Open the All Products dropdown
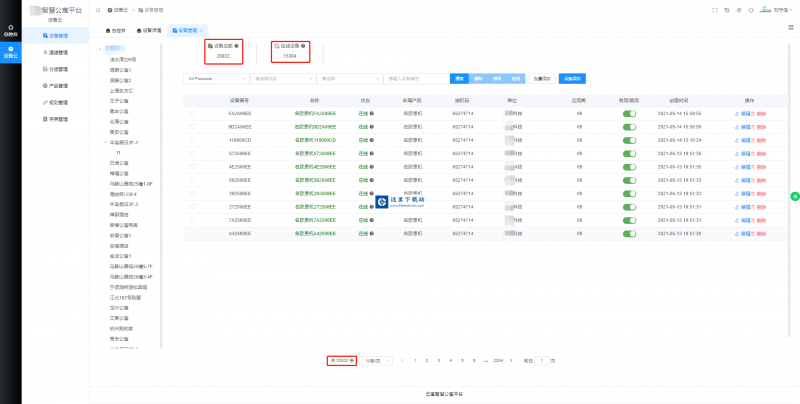This screenshot has height=404, width=800. pos(215,78)
